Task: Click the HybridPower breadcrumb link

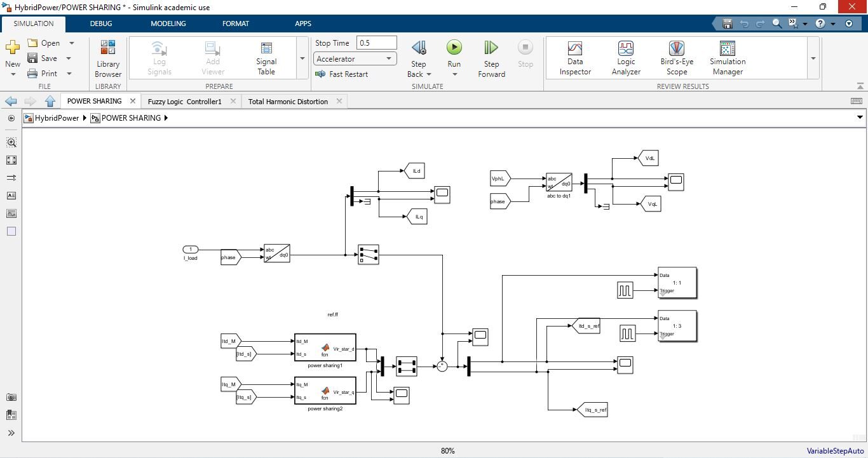Action: (57, 118)
